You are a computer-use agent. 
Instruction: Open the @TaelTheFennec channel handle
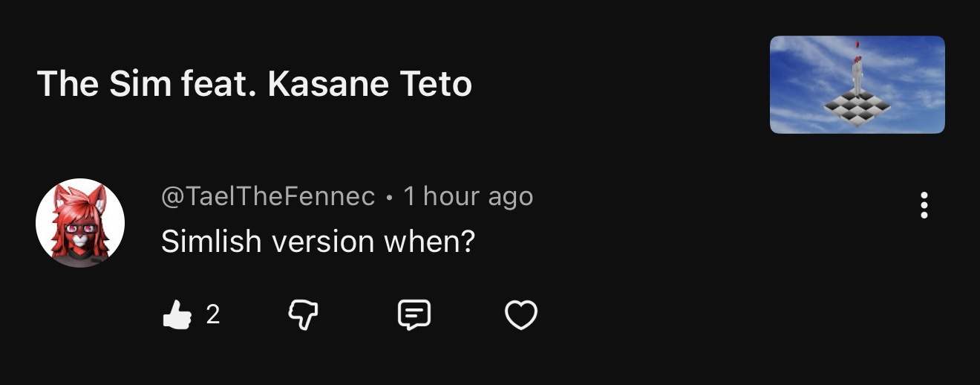[268, 197]
